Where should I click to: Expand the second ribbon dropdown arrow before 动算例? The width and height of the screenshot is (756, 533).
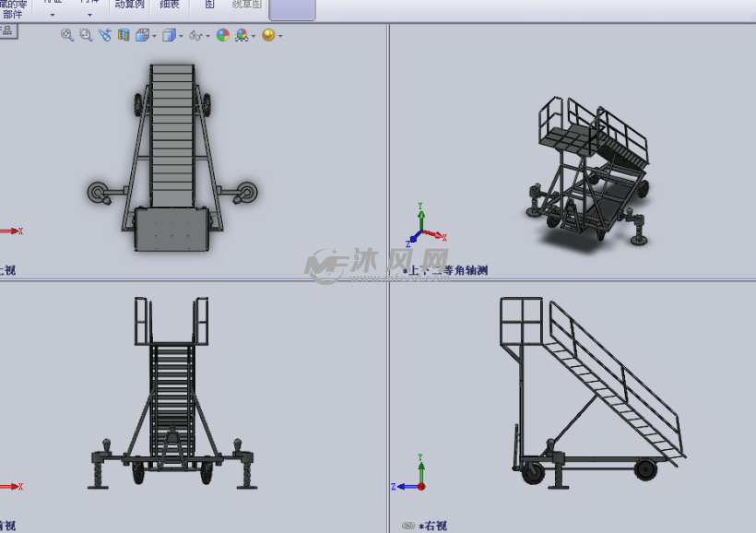point(89,15)
